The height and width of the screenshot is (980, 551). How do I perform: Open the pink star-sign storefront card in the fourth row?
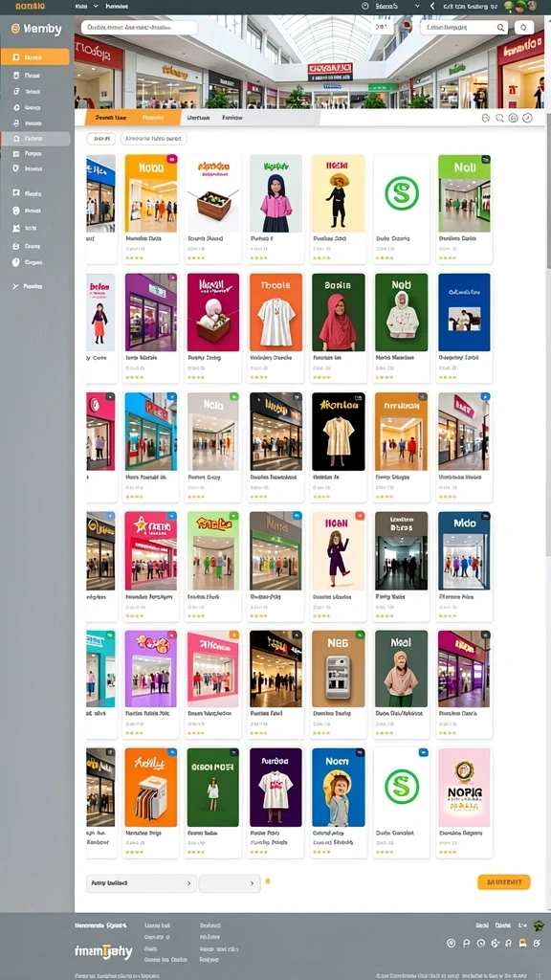click(150, 567)
